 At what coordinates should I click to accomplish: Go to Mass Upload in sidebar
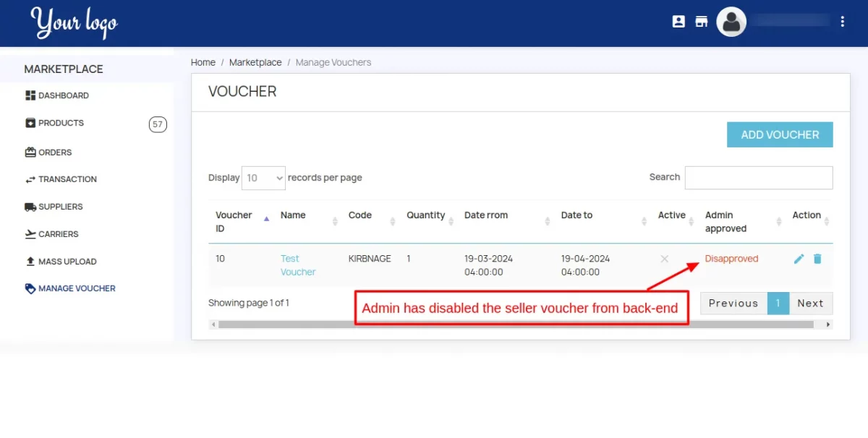pos(67,262)
